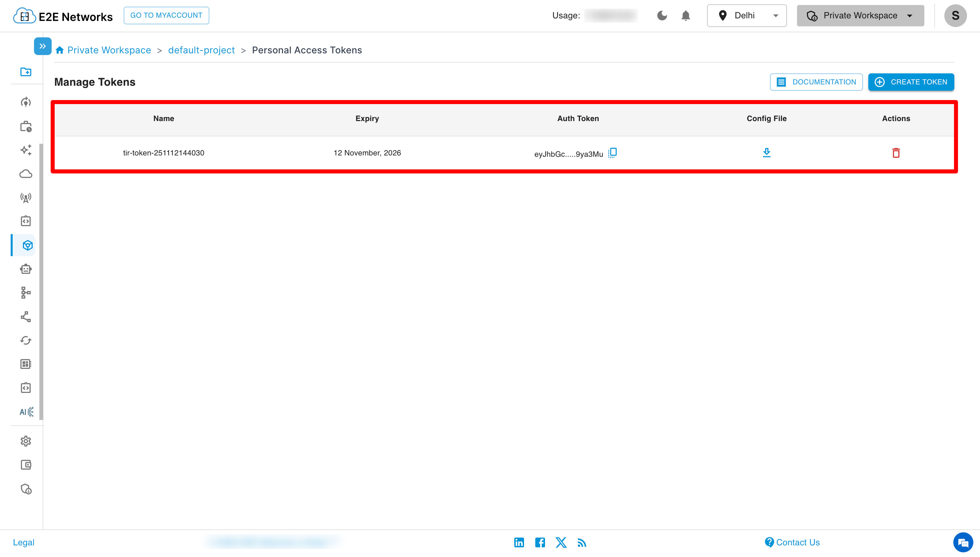
Task: Open the notifications bell
Action: (686, 16)
